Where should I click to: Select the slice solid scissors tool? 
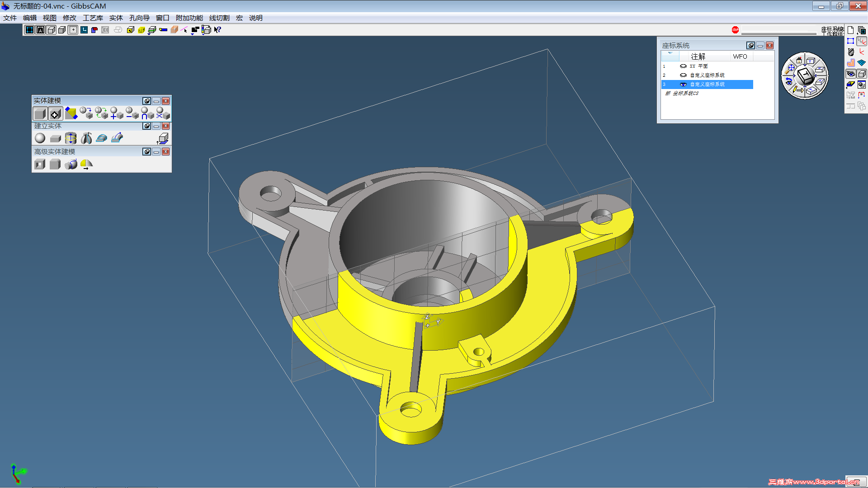[163, 113]
